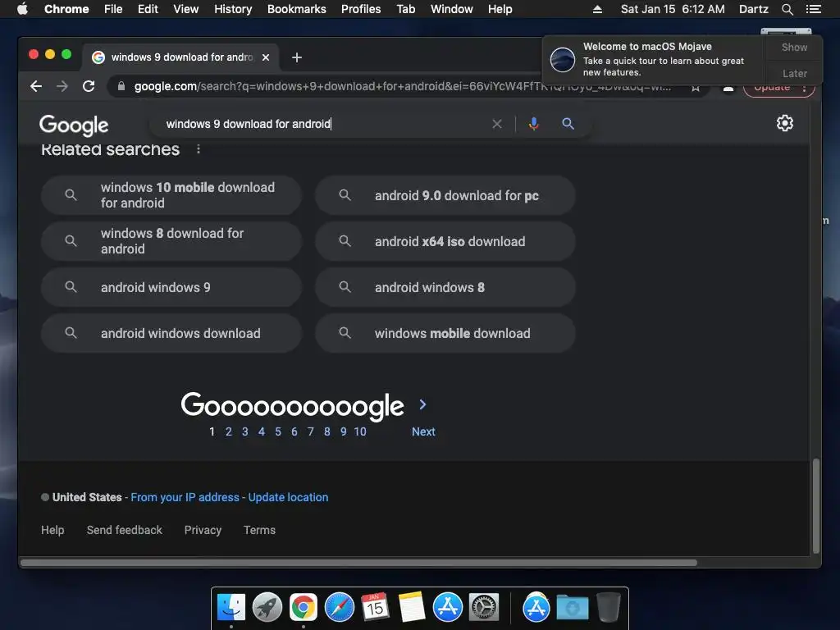The height and width of the screenshot is (630, 840).
Task: Open the Window menu
Action: coord(452,9)
